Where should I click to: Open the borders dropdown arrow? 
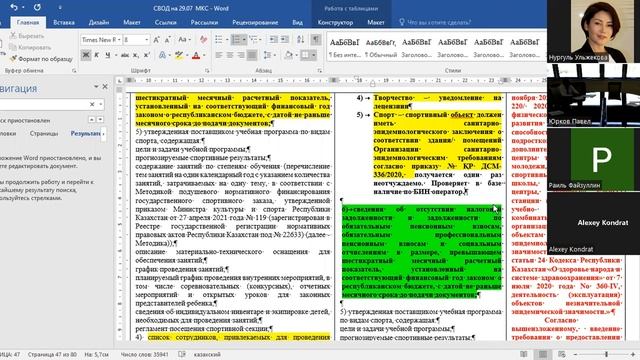pos(313,55)
